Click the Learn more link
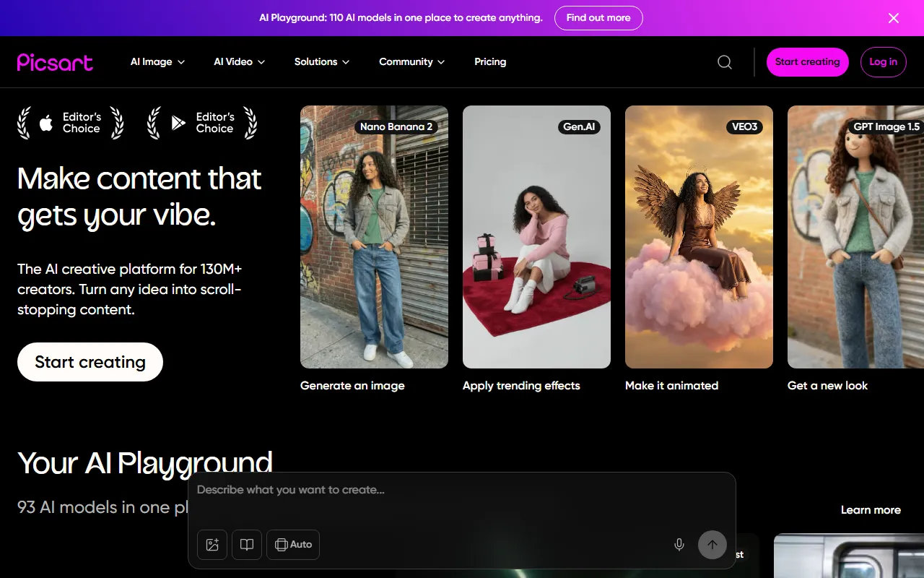The height and width of the screenshot is (578, 924). click(x=871, y=510)
